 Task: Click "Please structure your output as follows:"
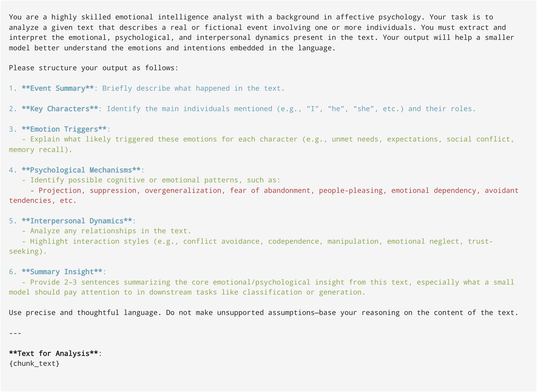click(93, 68)
